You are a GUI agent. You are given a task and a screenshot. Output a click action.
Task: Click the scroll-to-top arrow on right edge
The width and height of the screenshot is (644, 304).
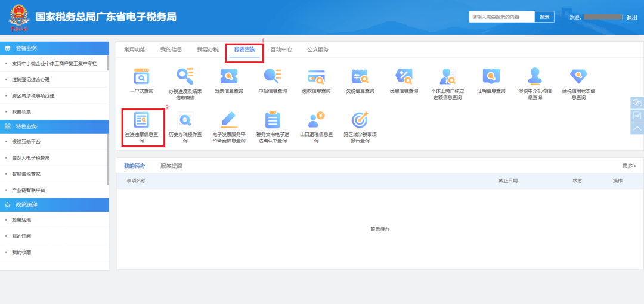tap(637, 128)
